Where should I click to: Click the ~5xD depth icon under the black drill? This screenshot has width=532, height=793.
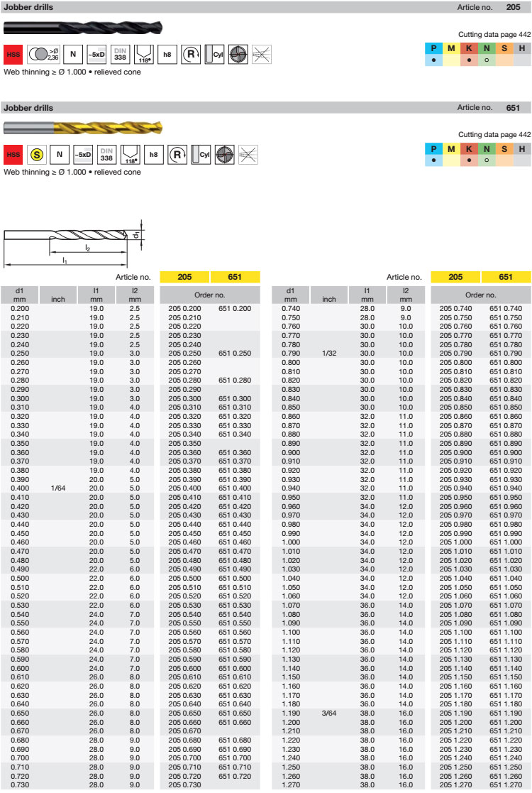(x=96, y=55)
